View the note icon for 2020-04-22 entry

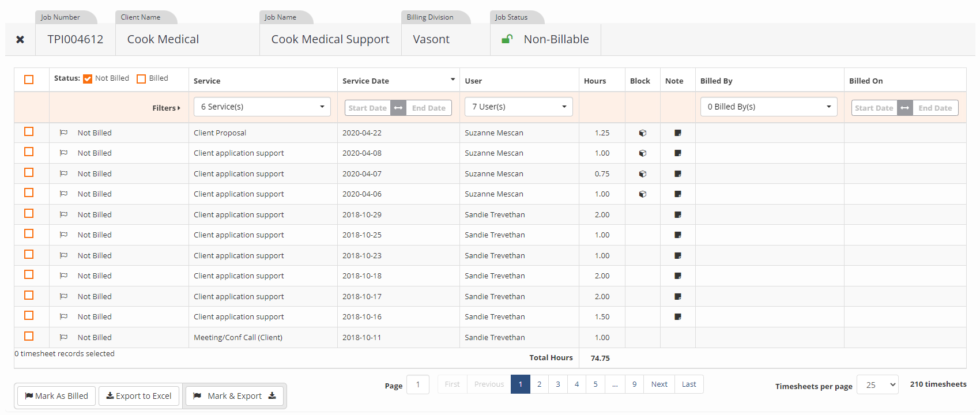678,133
